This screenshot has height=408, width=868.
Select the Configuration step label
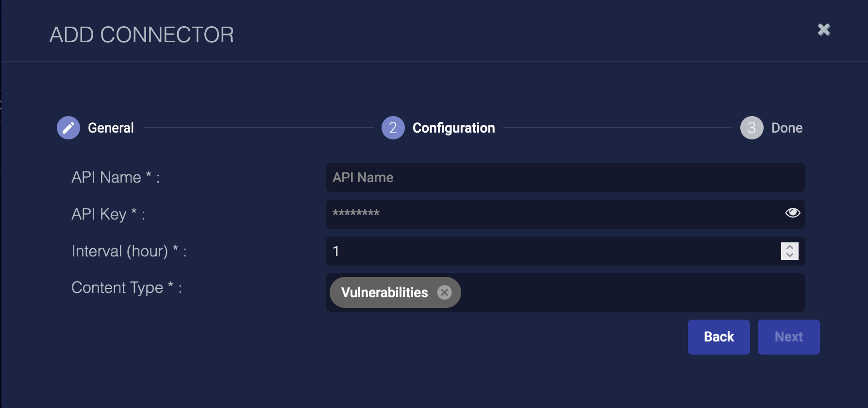pyautogui.click(x=453, y=128)
